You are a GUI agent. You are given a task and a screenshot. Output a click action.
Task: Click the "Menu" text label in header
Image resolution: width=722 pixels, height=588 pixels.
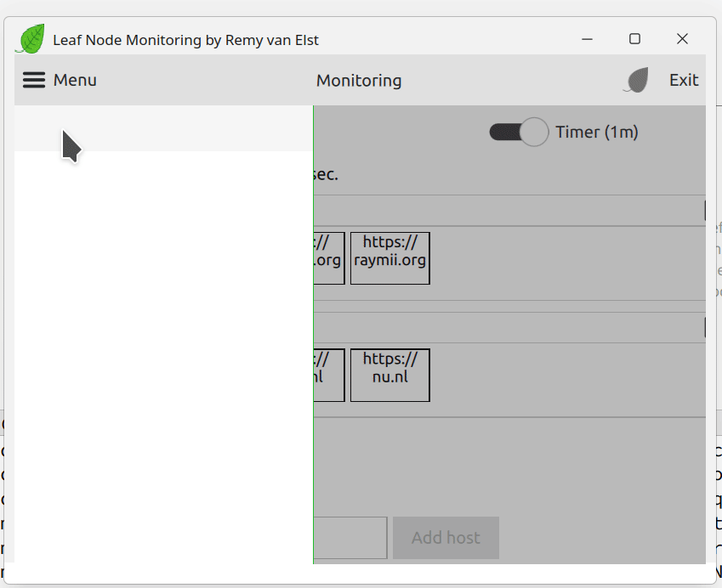tap(75, 80)
